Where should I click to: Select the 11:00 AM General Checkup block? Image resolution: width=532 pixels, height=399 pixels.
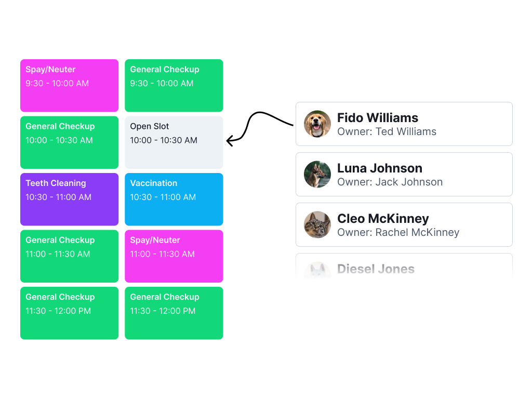pyautogui.click(x=69, y=256)
